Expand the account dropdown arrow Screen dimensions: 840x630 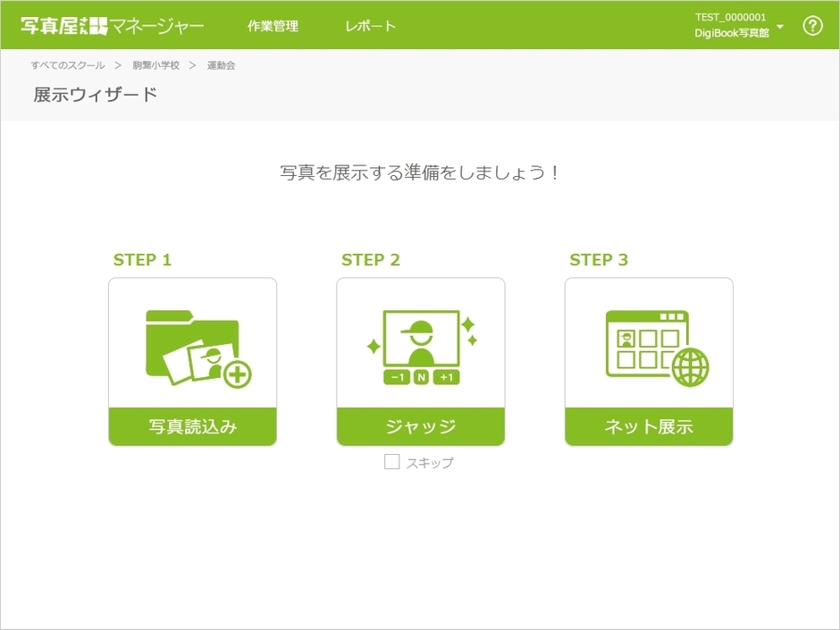tap(780, 27)
